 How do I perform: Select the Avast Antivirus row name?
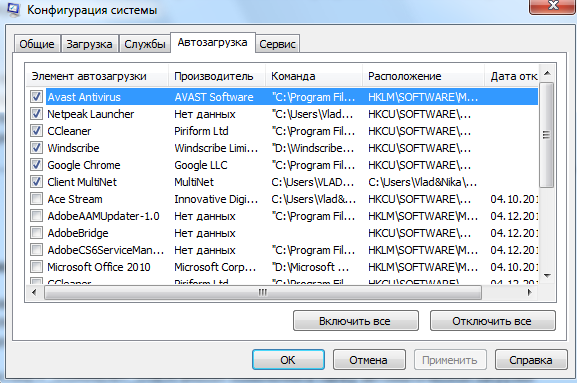(84, 97)
